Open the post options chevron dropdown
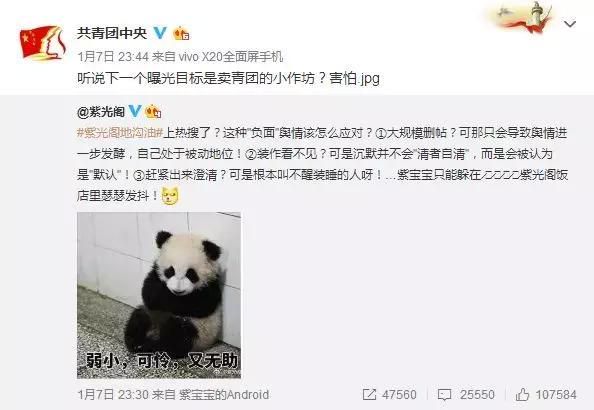Image resolution: width=594 pixels, height=410 pixels. point(570,24)
